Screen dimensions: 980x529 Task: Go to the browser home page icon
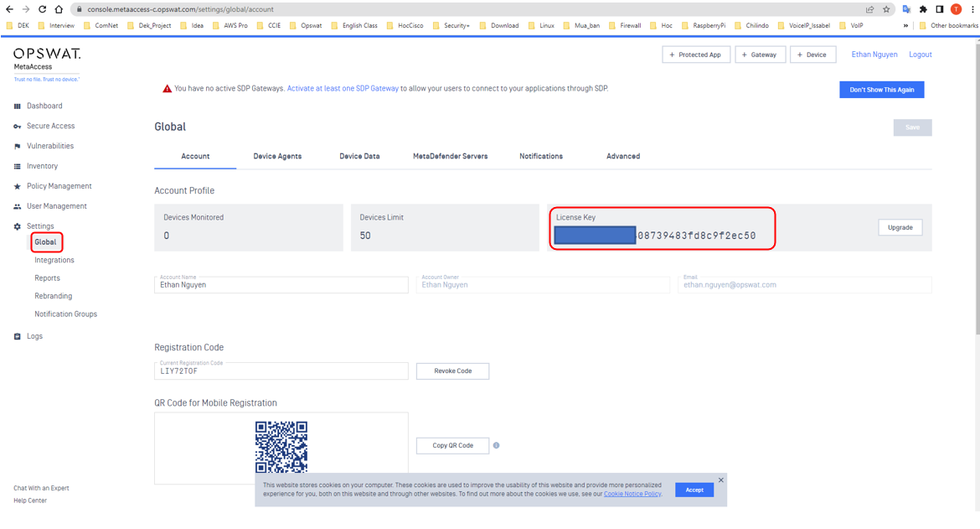coord(59,9)
